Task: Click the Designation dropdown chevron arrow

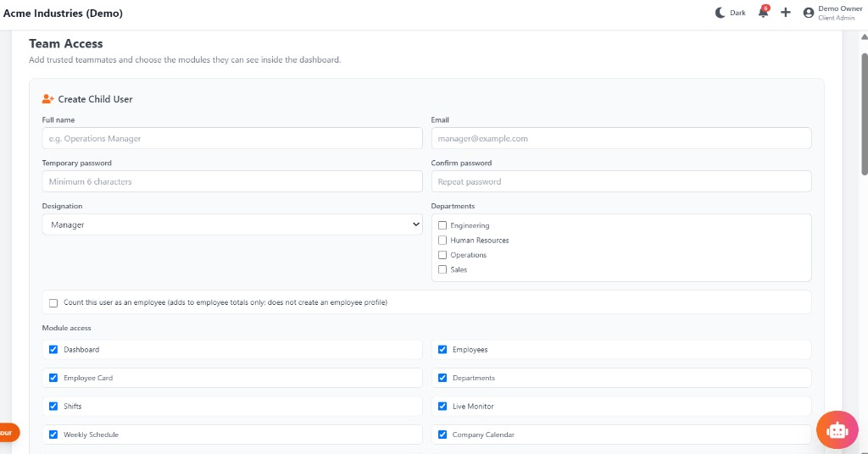Action: click(415, 224)
